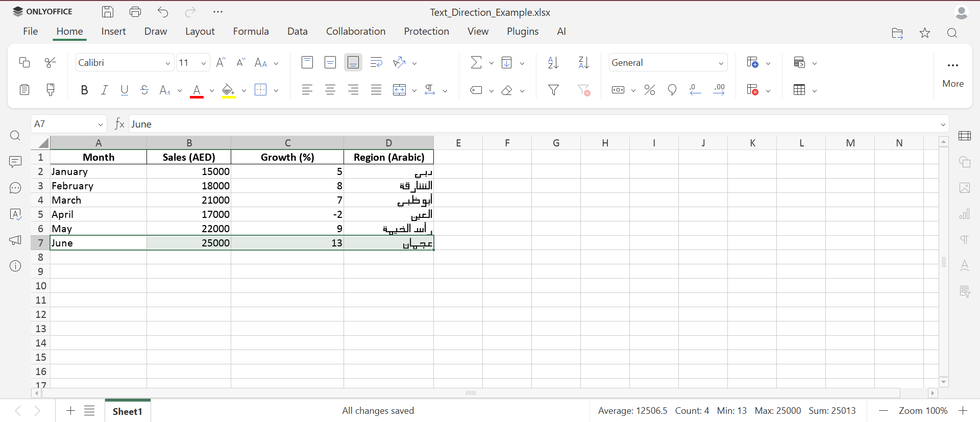The width and height of the screenshot is (980, 422).
Task: Toggle Align right horizontal alignment
Action: click(353, 90)
